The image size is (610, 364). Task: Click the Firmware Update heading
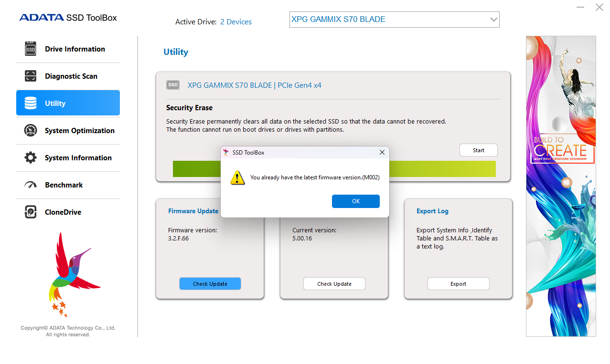(193, 211)
